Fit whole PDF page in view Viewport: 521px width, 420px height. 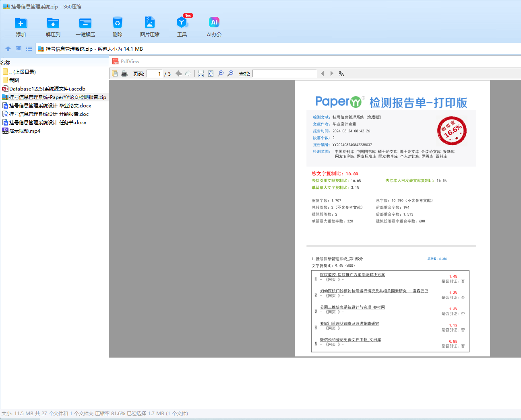[x=211, y=74]
